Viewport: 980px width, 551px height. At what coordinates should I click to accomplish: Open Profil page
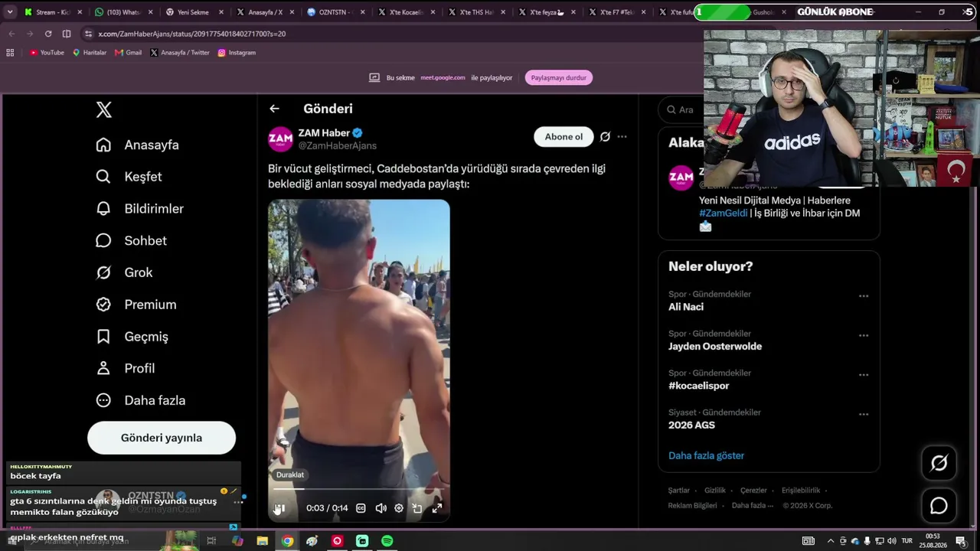click(x=125, y=368)
